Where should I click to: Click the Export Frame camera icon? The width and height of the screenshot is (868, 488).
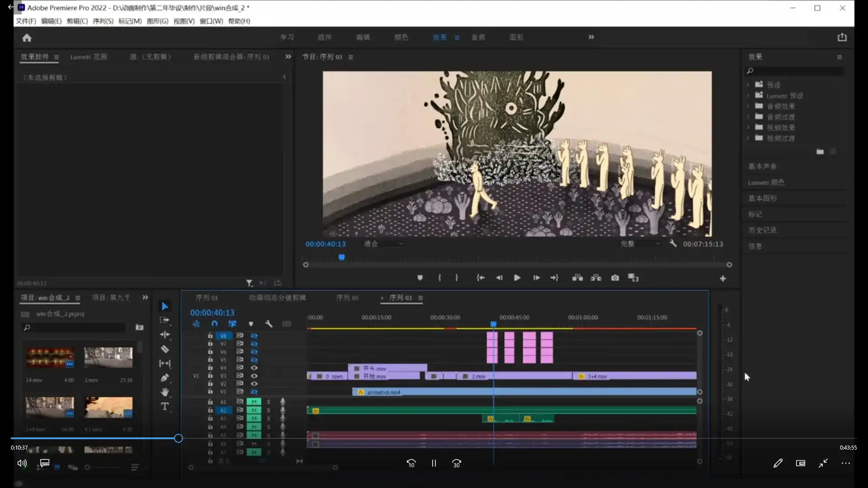615,278
